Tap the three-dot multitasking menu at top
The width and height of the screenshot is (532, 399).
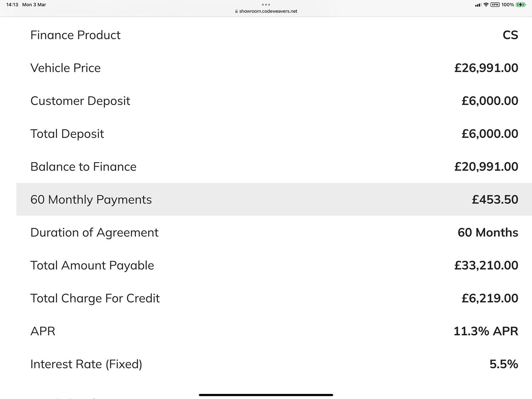266,5
